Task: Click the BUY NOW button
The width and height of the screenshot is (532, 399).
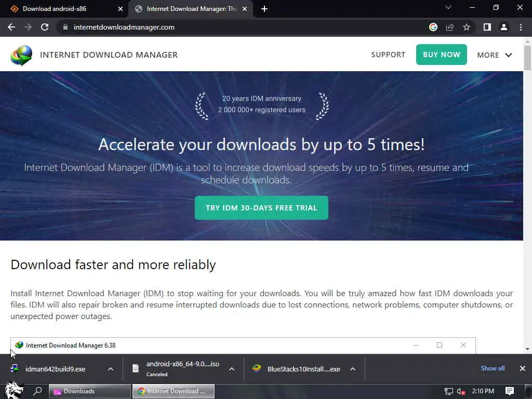Action: [442, 54]
